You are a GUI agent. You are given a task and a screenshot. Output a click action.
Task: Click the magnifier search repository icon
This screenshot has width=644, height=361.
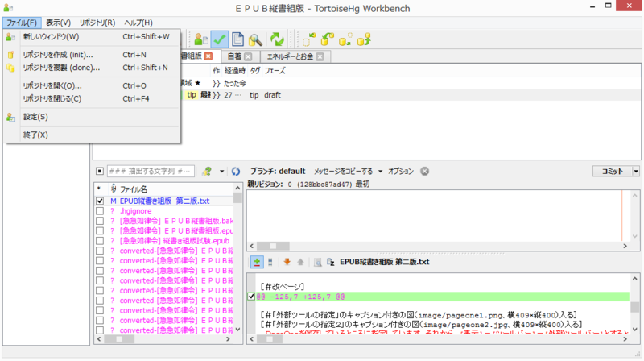255,39
